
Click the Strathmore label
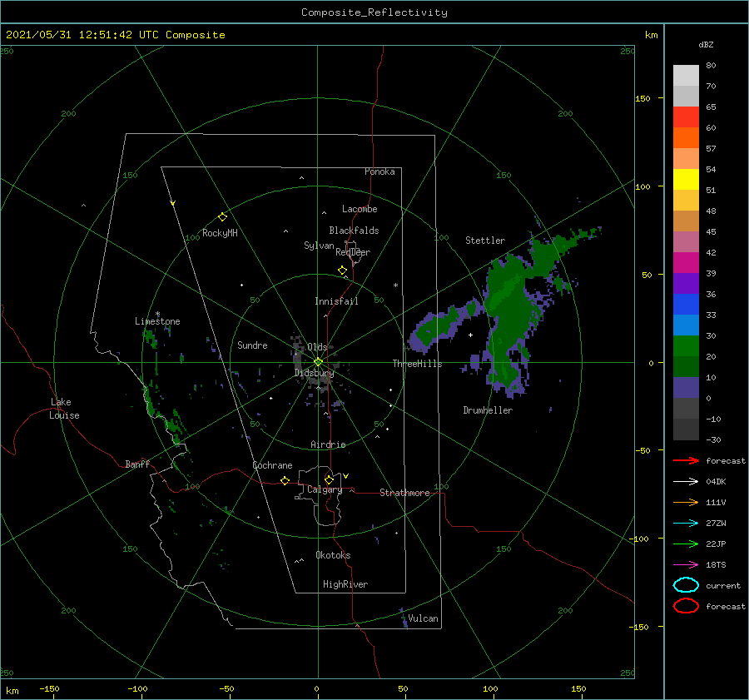pos(404,493)
